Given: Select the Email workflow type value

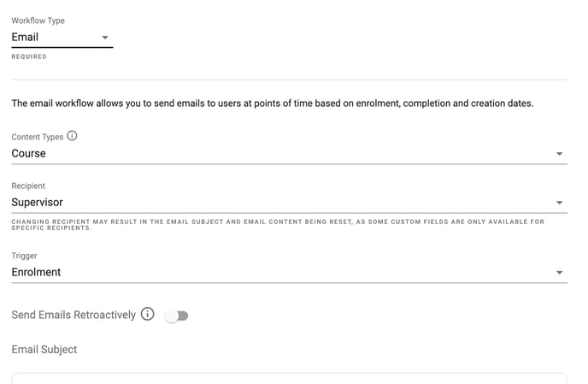Looking at the screenshot, I should click(x=25, y=37).
